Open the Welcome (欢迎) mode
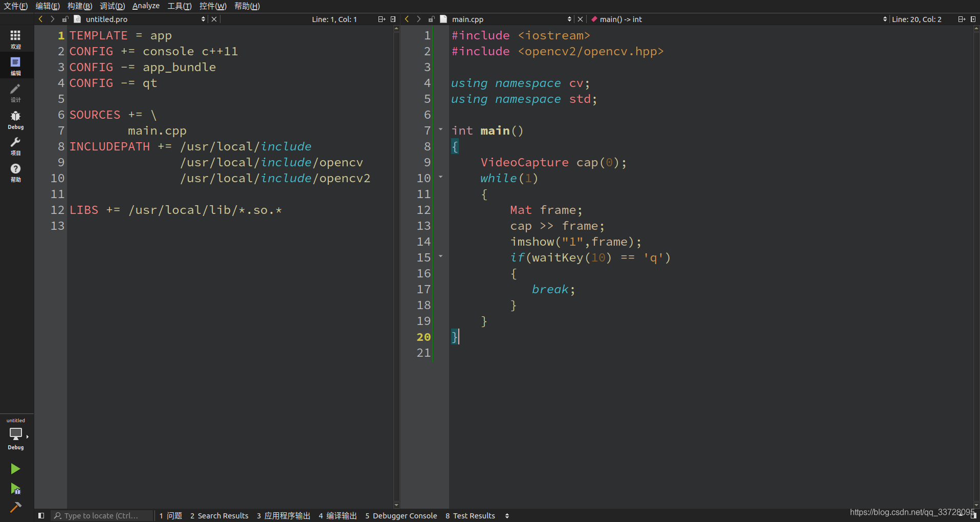The image size is (980, 522). (16, 39)
